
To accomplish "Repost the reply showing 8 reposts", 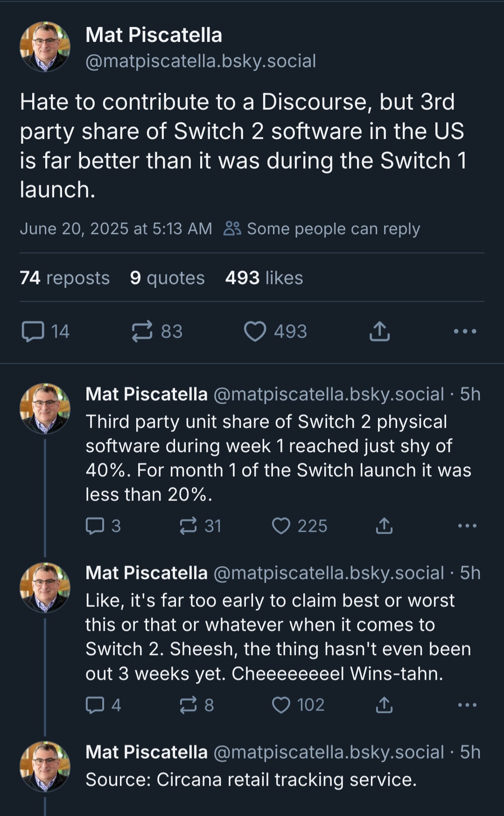I will coord(196,705).
